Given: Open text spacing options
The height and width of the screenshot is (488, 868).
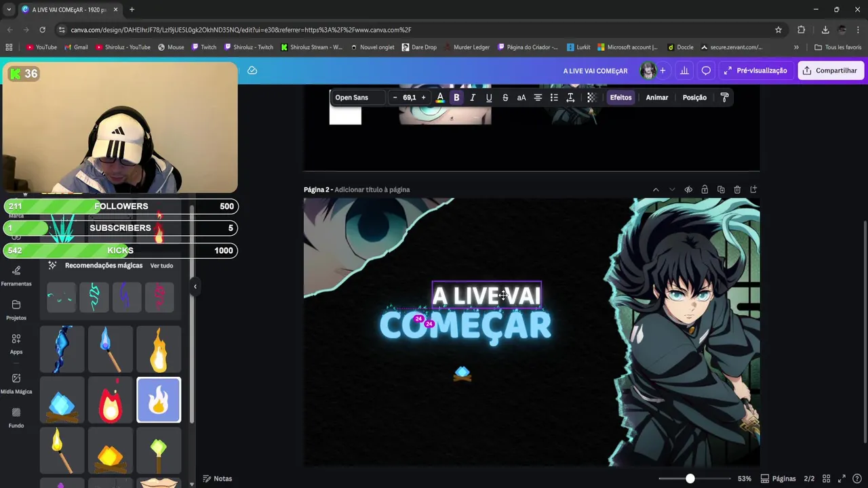Looking at the screenshot, I should pyautogui.click(x=570, y=98).
